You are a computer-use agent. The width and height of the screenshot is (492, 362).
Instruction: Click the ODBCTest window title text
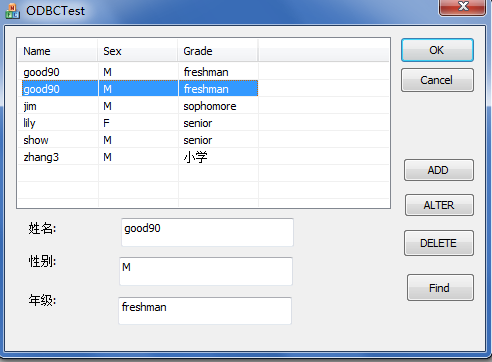[x=55, y=11]
